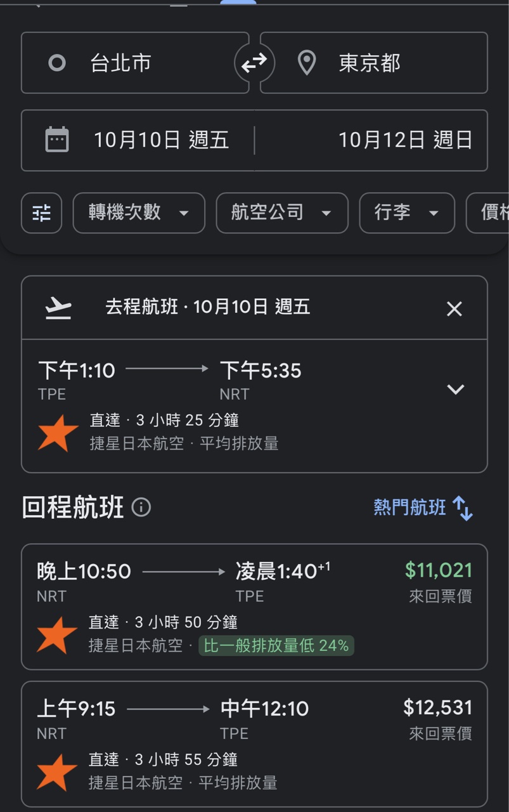
Task: Change departure date 10月10日 週五
Action: (161, 140)
